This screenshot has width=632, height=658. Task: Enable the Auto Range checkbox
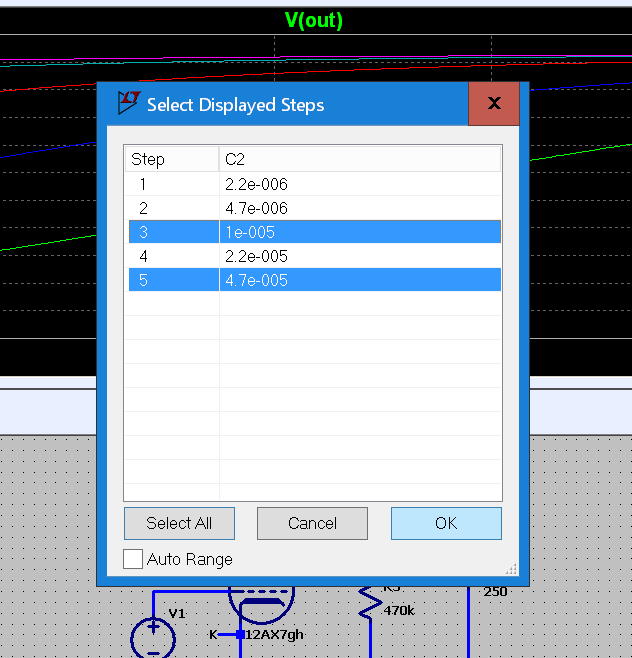pos(133,559)
